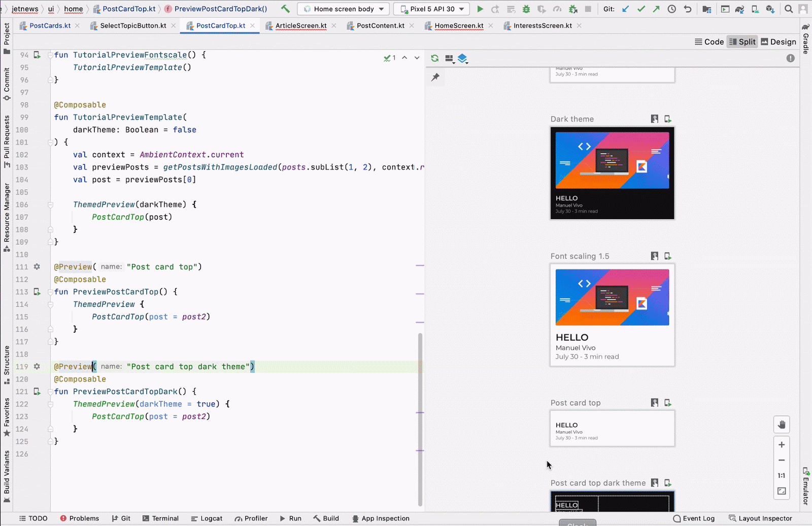Open the layer visualization dropdown in preview toolbar
812x526 pixels.
click(462, 58)
